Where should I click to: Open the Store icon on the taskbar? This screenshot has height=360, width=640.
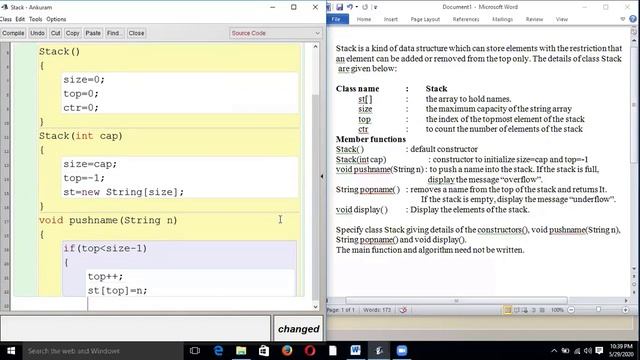tap(264, 351)
